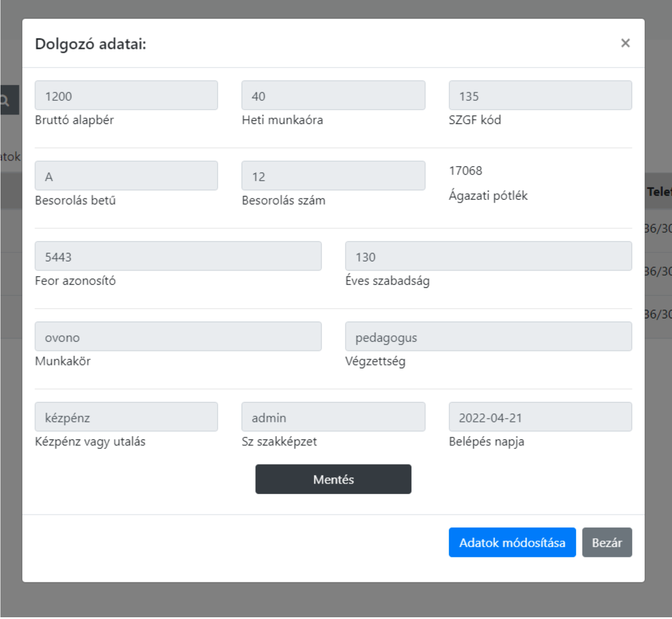Close the Dolgozó adatai dialog with X
Screen dimensions: 672x619
625,43
